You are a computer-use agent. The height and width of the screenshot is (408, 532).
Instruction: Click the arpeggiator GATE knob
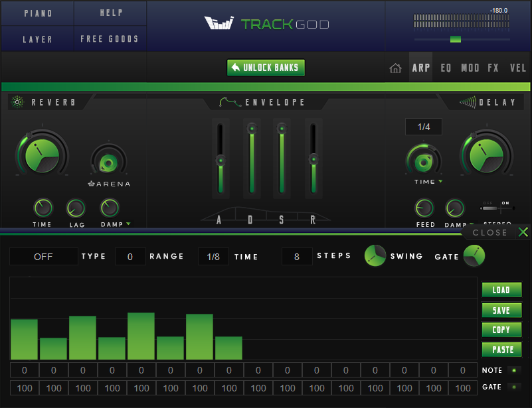pyautogui.click(x=474, y=255)
